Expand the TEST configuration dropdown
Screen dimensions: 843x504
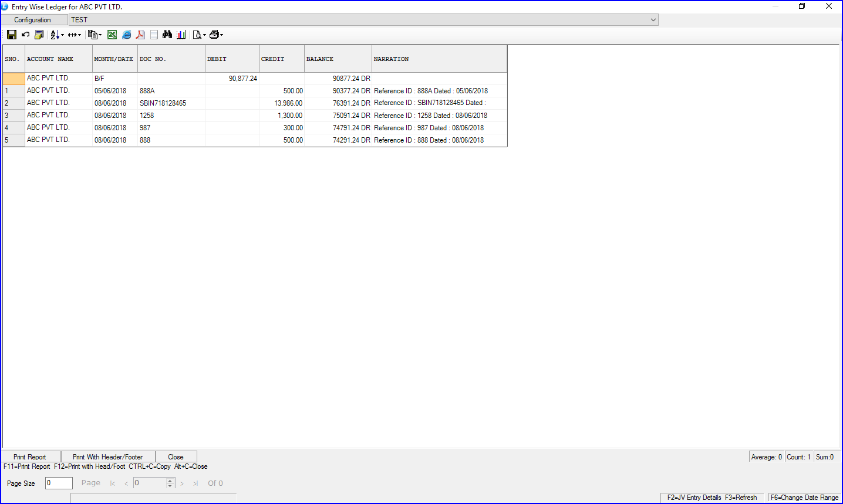653,20
